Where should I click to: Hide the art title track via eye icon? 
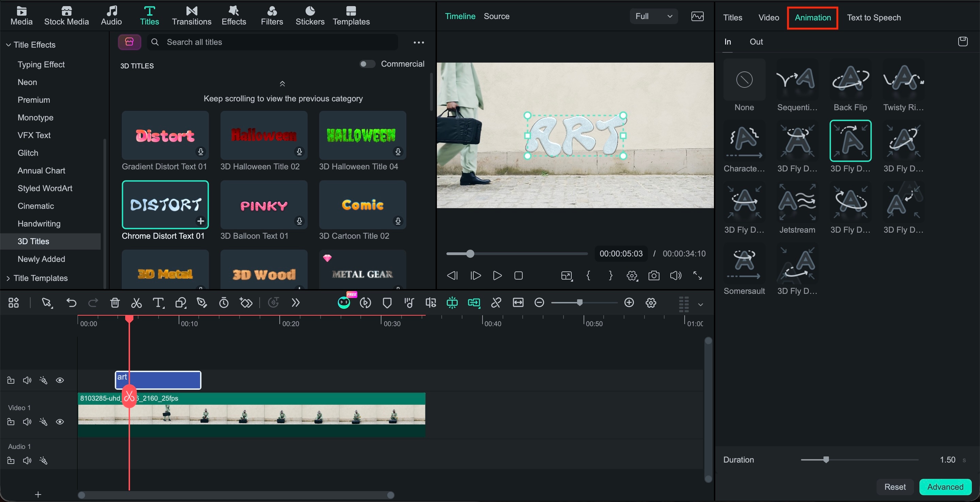(60, 380)
